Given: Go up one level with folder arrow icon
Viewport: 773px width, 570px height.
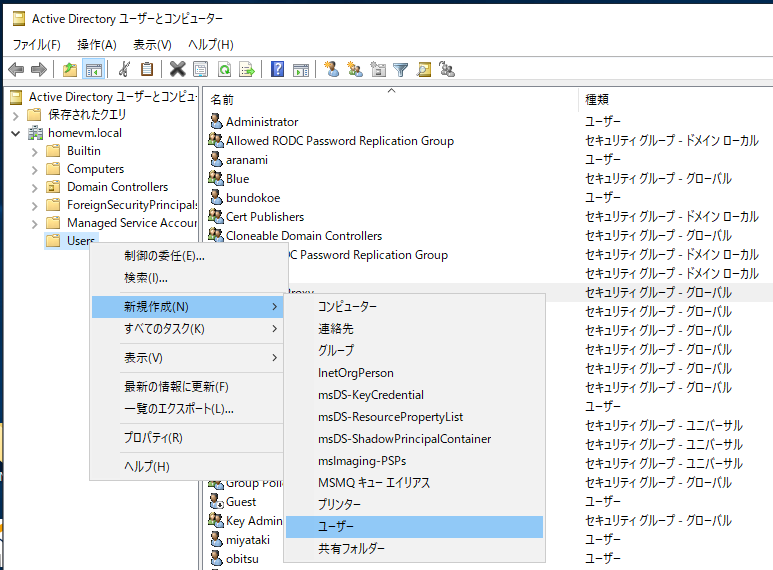Looking at the screenshot, I should (70, 70).
